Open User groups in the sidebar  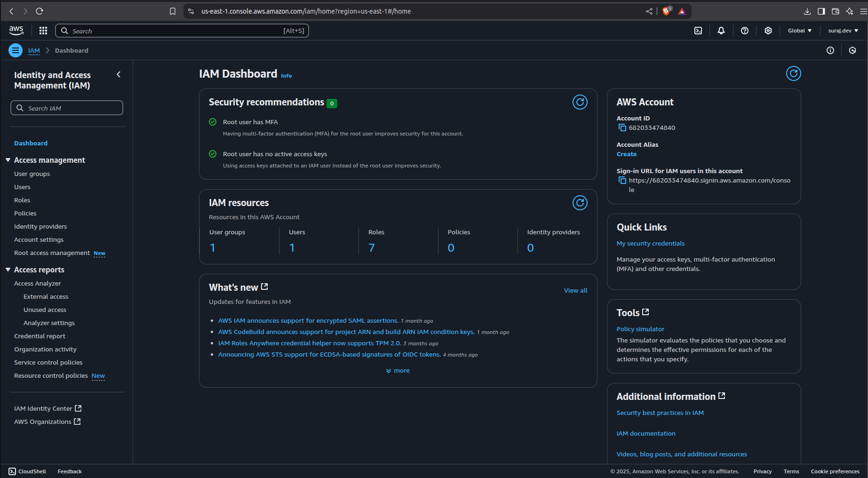click(x=32, y=174)
